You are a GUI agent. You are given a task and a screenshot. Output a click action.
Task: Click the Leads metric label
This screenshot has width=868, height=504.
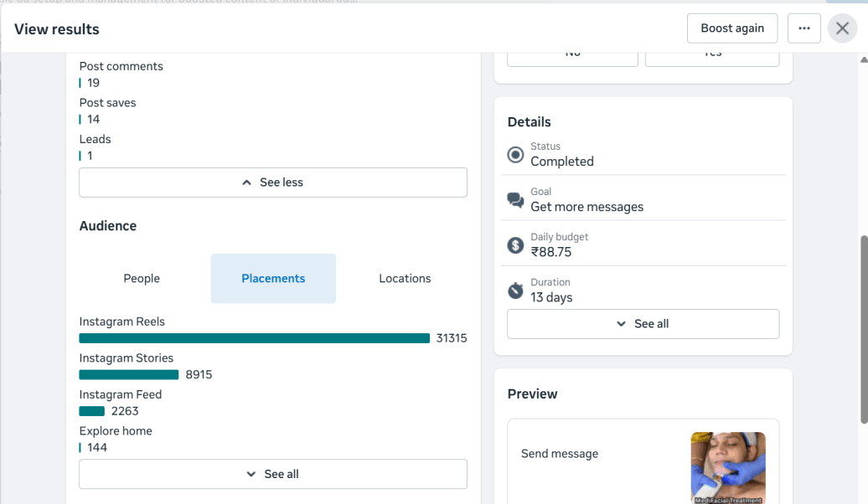pyautogui.click(x=96, y=140)
